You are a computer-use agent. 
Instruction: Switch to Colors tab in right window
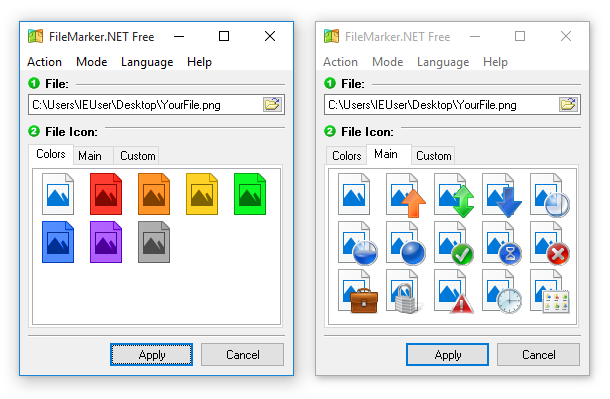coord(347,156)
